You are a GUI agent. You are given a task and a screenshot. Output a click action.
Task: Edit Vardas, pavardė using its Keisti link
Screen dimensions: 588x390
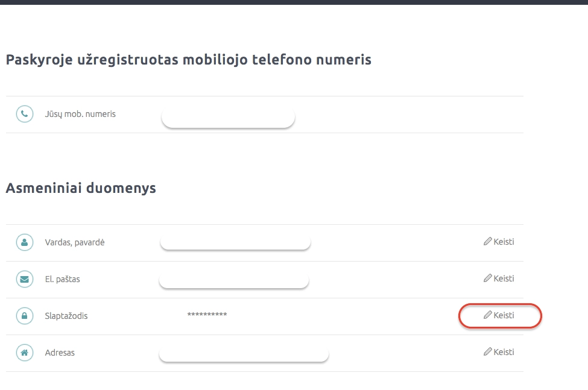point(499,242)
